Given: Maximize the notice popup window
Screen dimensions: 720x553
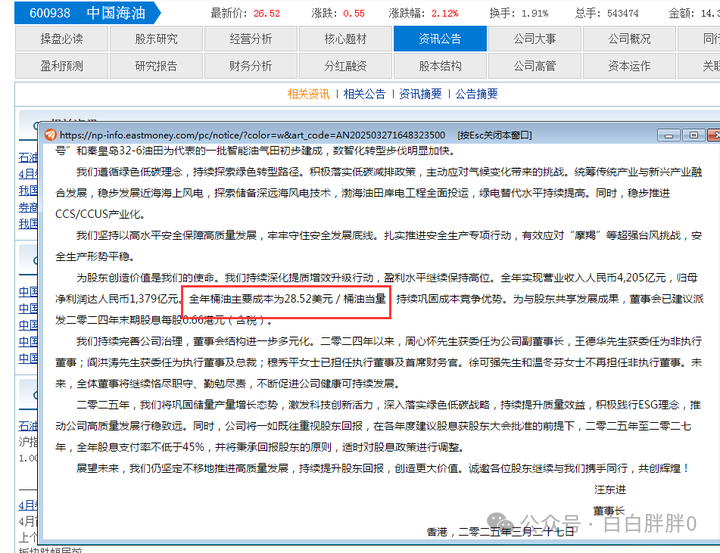Looking at the screenshot, I should [693, 135].
